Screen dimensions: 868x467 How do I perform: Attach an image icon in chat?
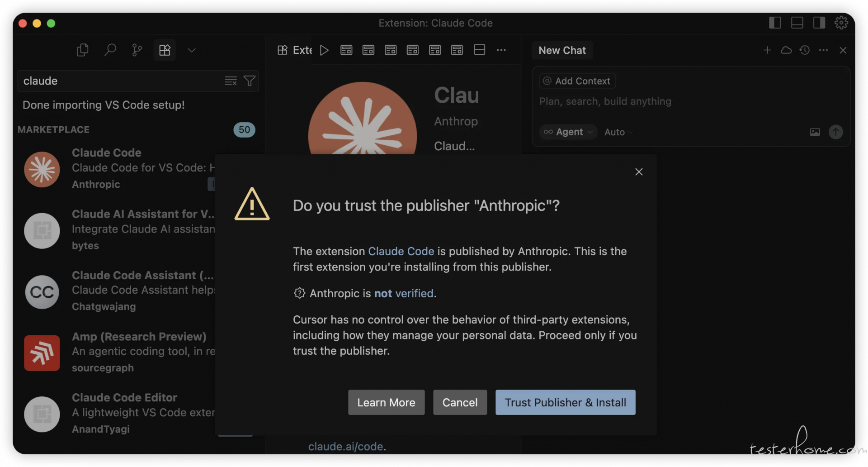[x=815, y=132]
